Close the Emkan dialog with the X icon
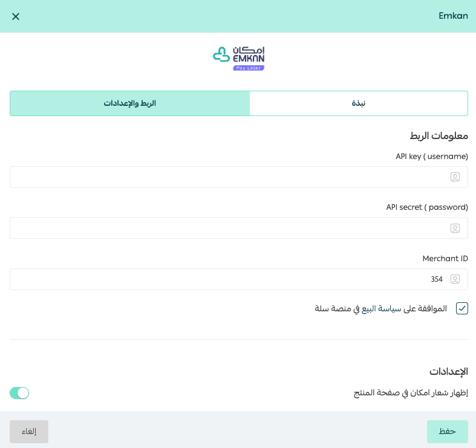The image size is (476, 448). coord(16,16)
